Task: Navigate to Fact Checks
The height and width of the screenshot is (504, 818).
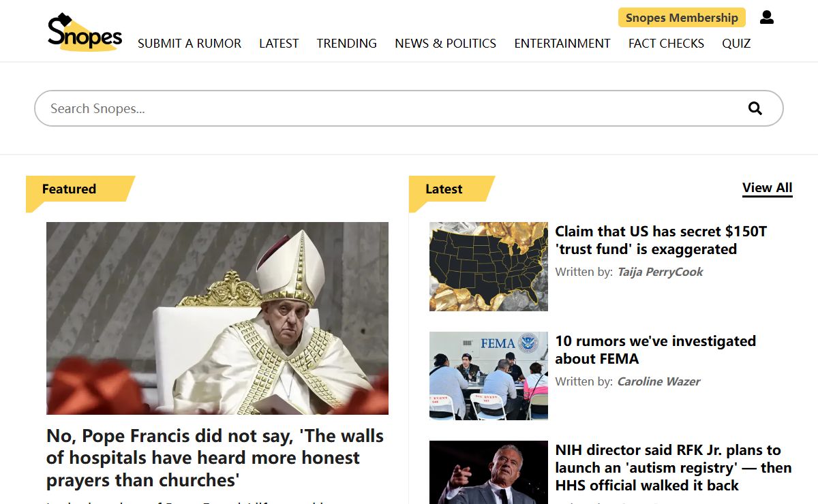Action: click(666, 44)
